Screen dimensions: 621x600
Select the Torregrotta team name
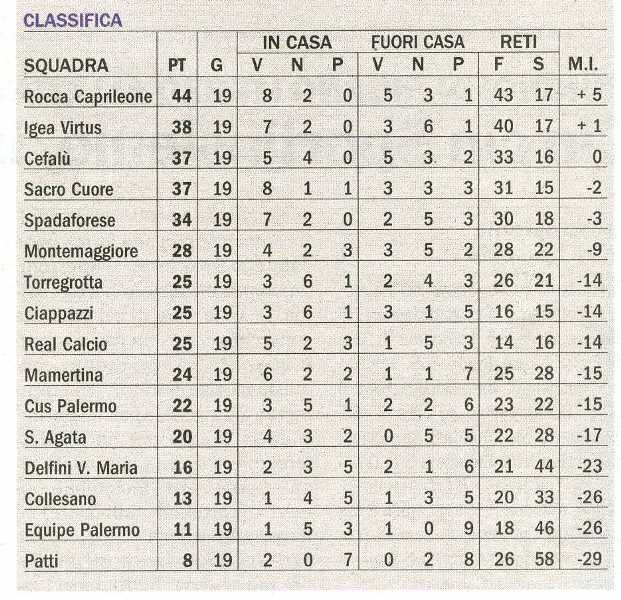coord(63,283)
